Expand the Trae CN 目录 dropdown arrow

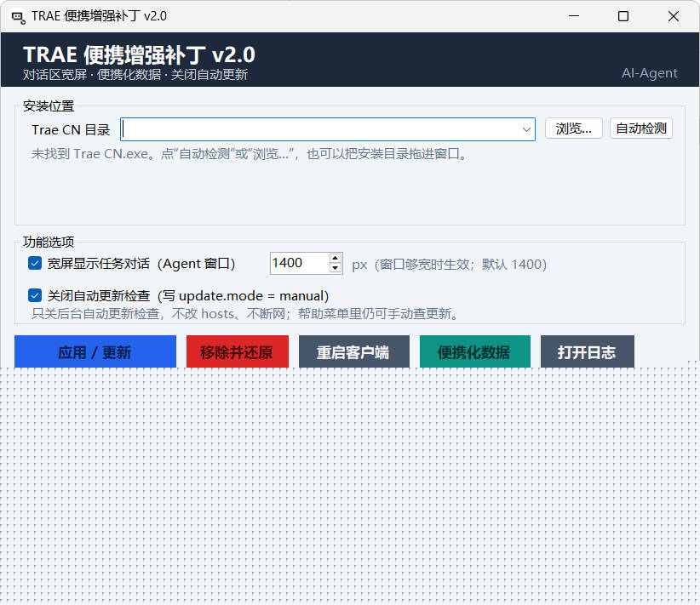(526, 129)
